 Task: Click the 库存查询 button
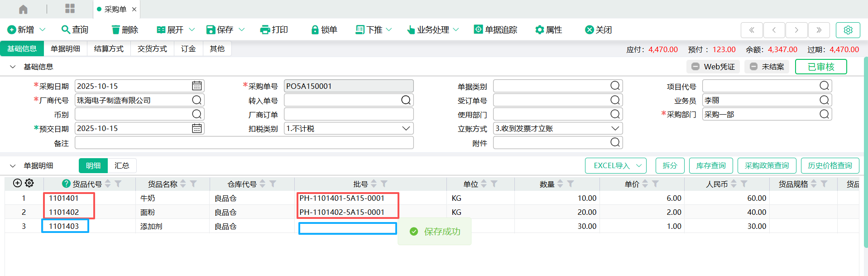tap(710, 166)
